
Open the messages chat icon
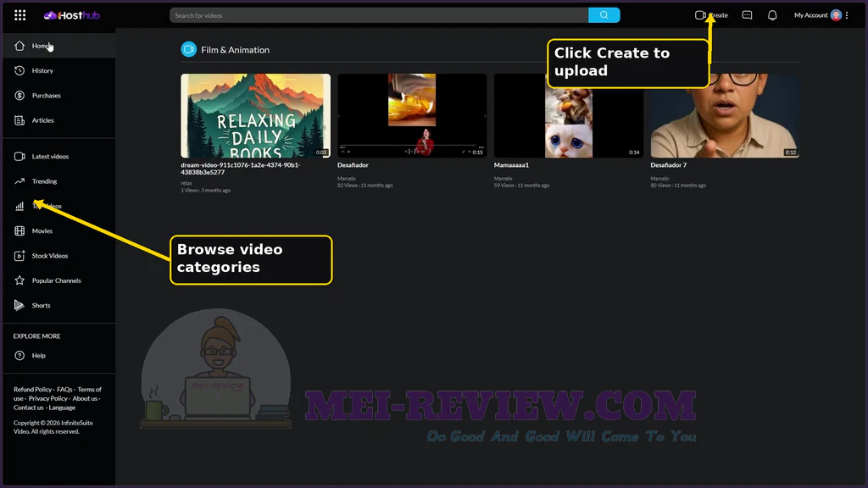[747, 15]
